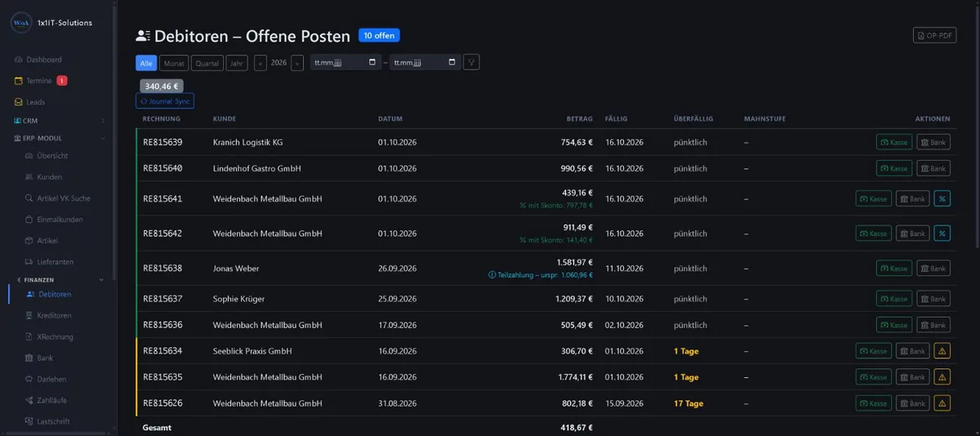Go to next year after 2026
This screenshot has width=980, height=436.
[x=296, y=63]
